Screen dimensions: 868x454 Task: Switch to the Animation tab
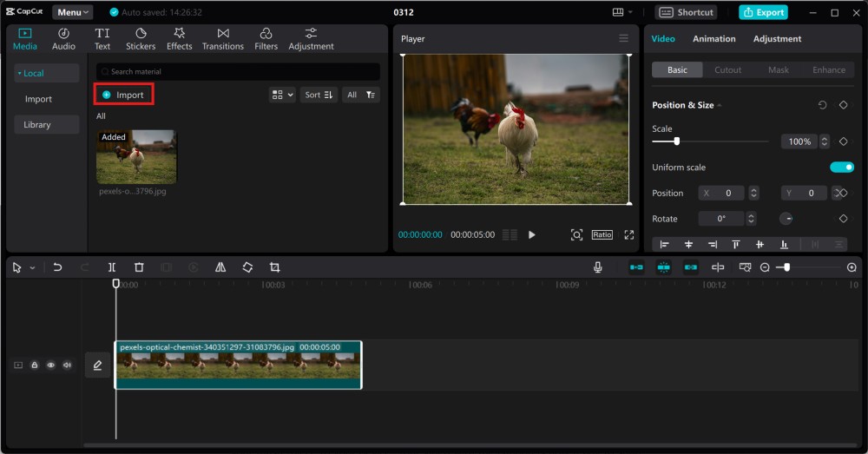tap(714, 39)
